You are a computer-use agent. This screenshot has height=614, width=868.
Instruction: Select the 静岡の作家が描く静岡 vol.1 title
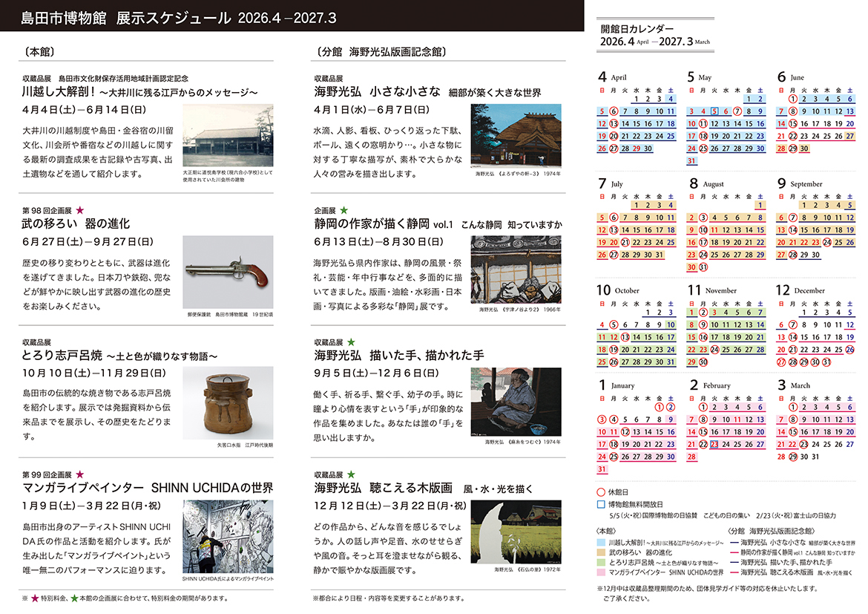(x=438, y=224)
